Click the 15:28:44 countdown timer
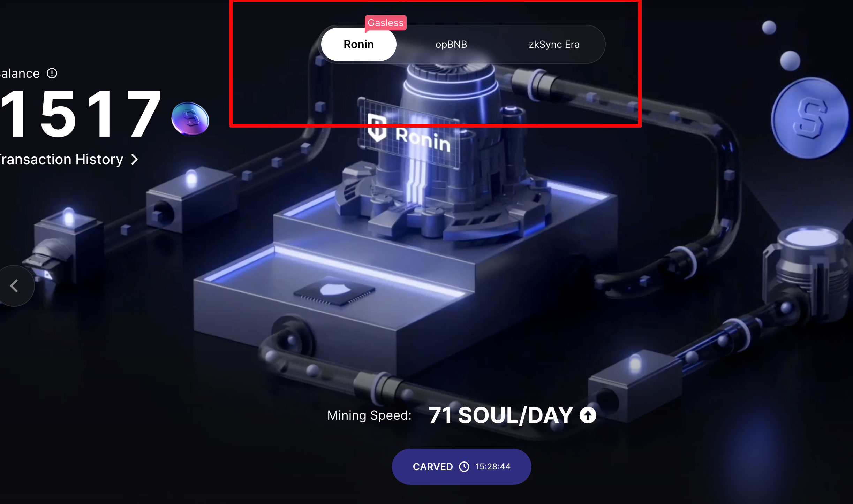Viewport: 853px width, 504px height. click(493, 466)
